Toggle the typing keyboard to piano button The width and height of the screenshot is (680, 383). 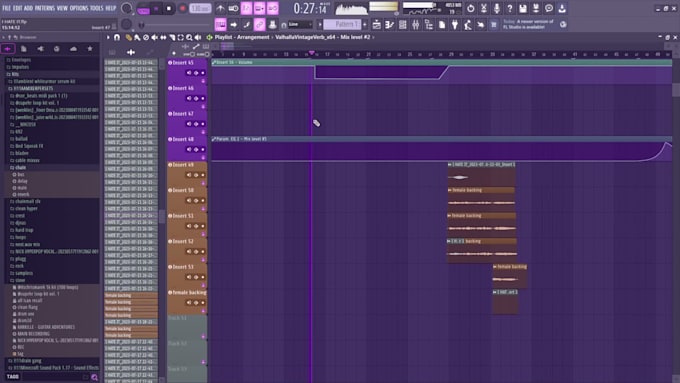220,25
